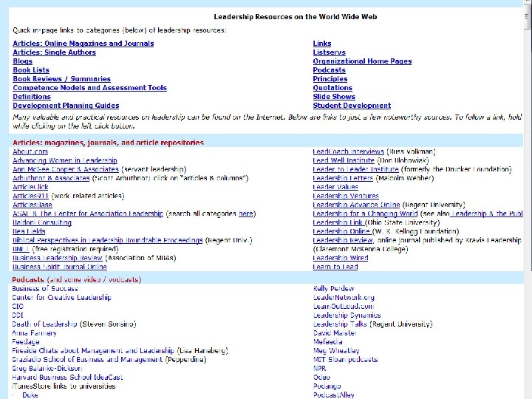Click the vertical scrollbar thumb at top

528,17
